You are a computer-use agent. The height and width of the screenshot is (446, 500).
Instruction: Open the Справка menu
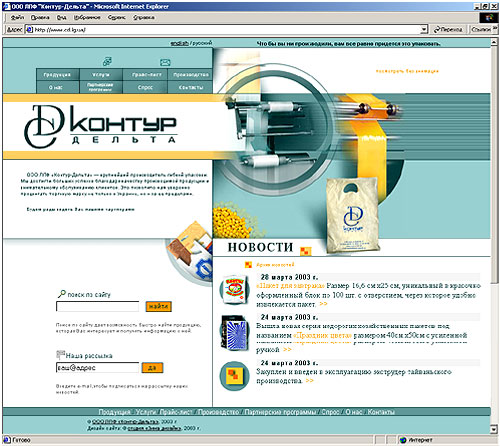[x=144, y=17]
